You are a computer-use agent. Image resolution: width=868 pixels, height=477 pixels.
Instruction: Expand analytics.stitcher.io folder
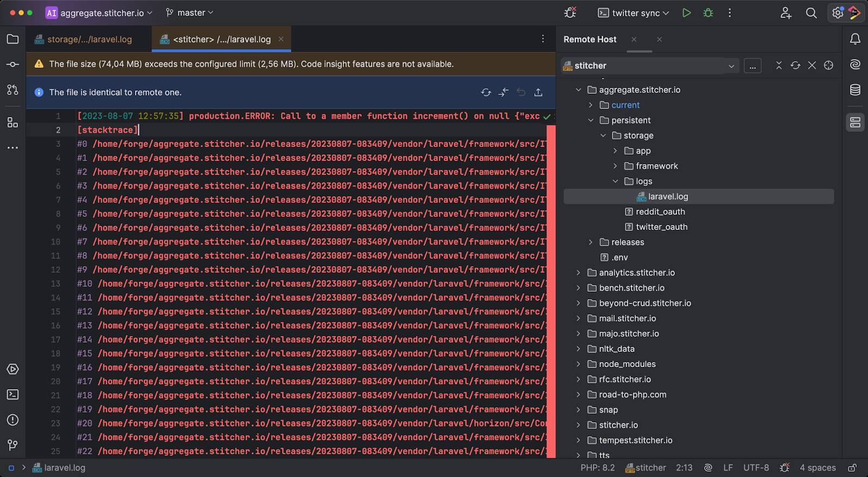click(x=578, y=273)
